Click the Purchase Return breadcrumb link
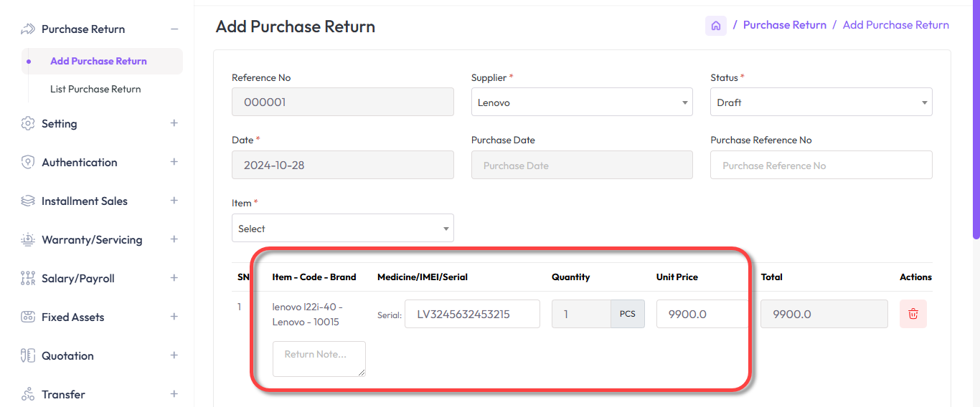Image resolution: width=980 pixels, height=407 pixels. 784,25
